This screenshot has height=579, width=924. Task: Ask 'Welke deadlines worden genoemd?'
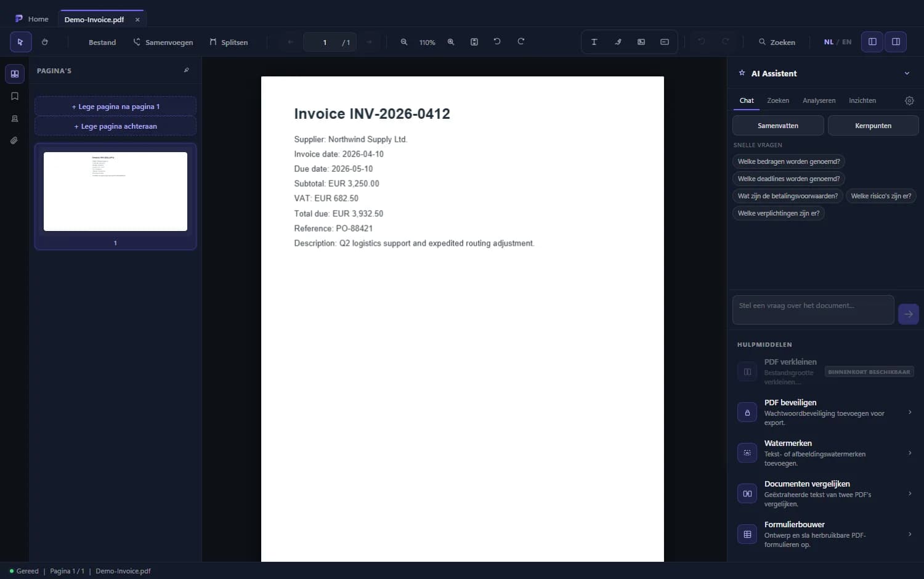click(788, 179)
